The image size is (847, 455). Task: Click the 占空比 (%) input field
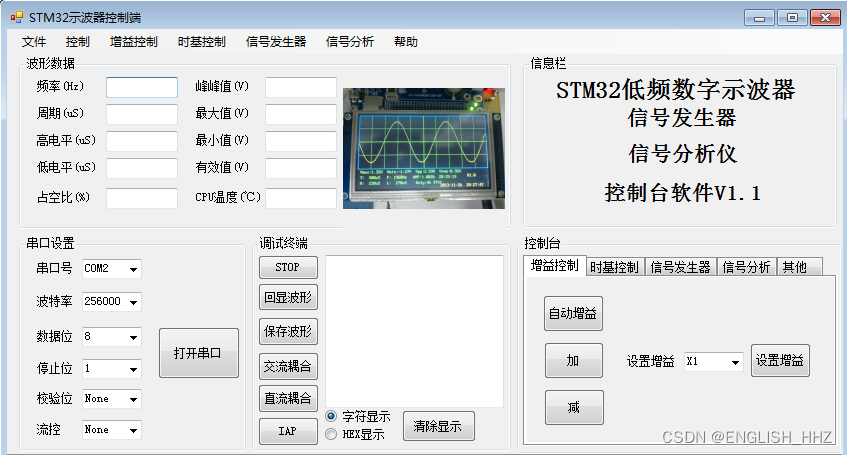[x=142, y=198]
